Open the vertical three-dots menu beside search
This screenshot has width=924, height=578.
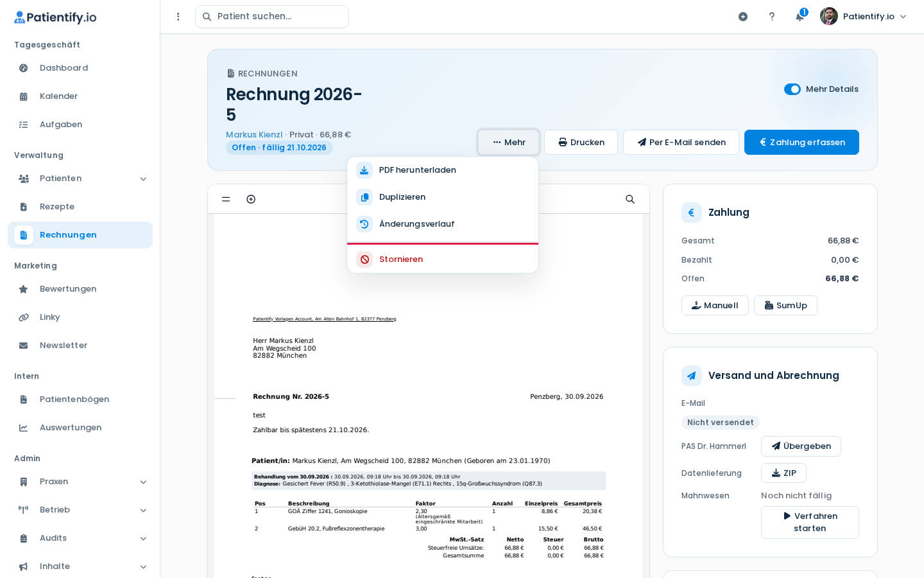click(178, 17)
